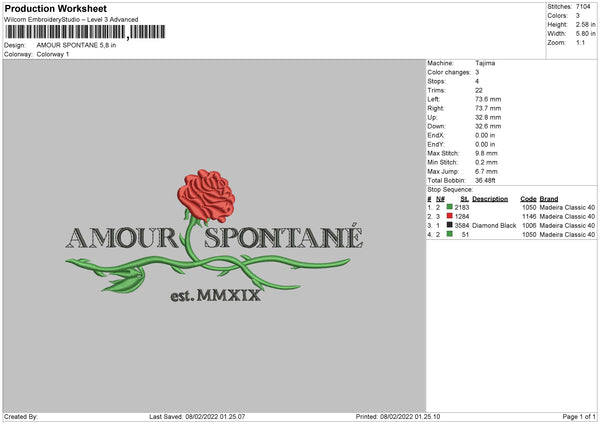Click the width value '5.80 in'
The image size is (600, 424).
[x=585, y=34]
